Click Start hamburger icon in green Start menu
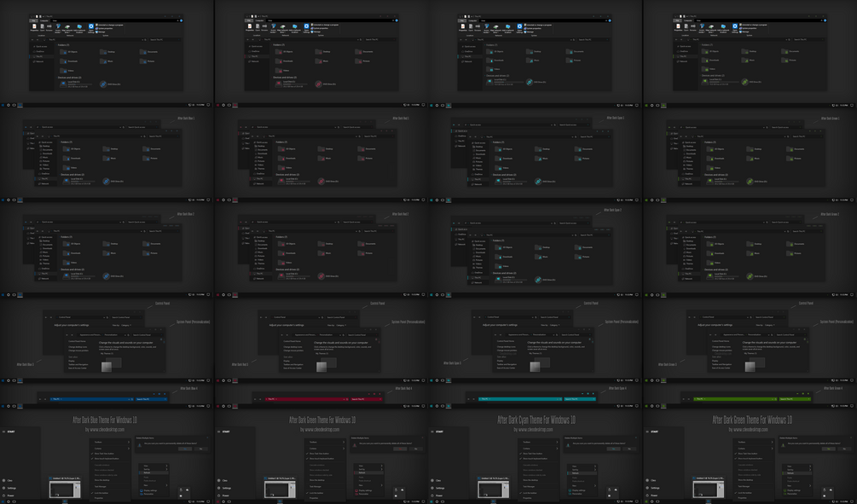Image resolution: width=857 pixels, height=504 pixels. tap(647, 432)
